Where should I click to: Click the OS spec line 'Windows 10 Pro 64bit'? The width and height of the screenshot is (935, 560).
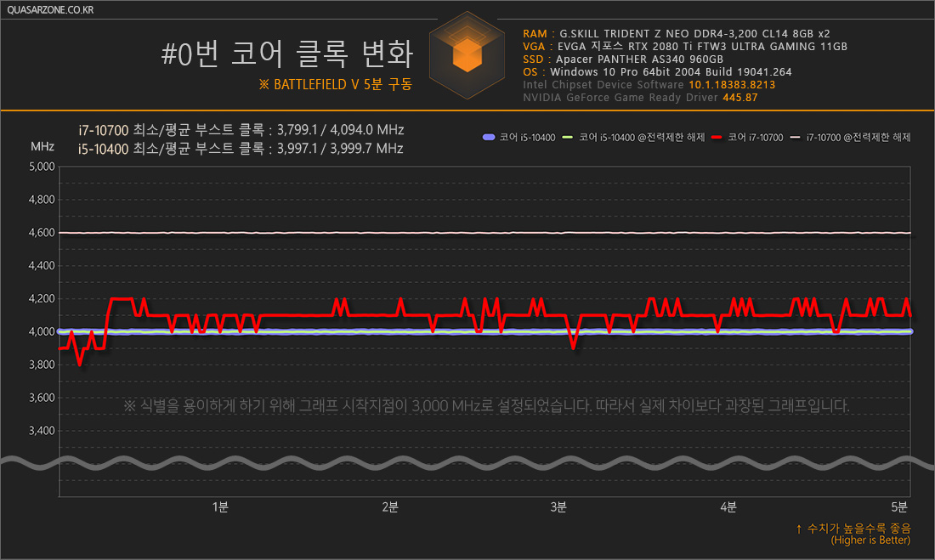pos(657,71)
